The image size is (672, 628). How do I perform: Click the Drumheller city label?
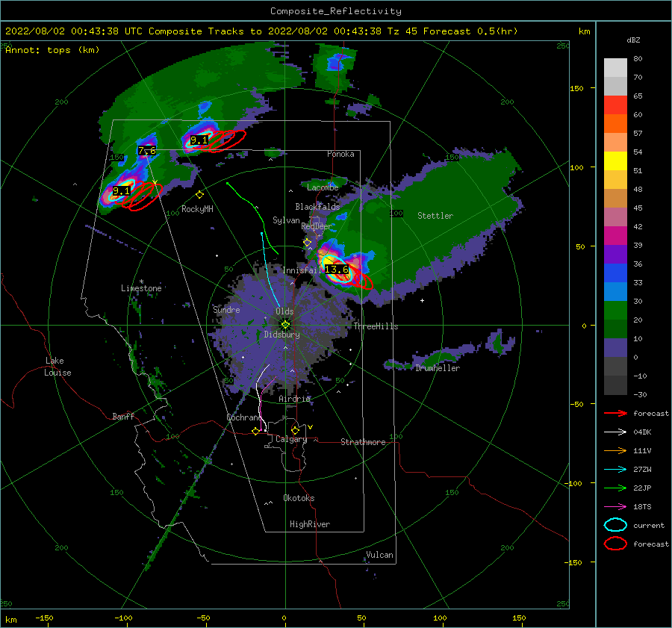438,368
